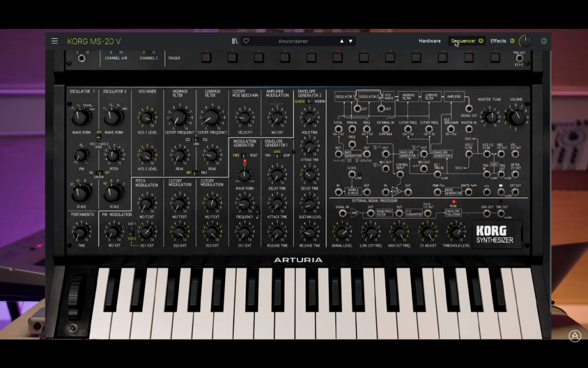Click the Pink noise output jack
The height and width of the screenshot is (368, 588).
point(437,192)
